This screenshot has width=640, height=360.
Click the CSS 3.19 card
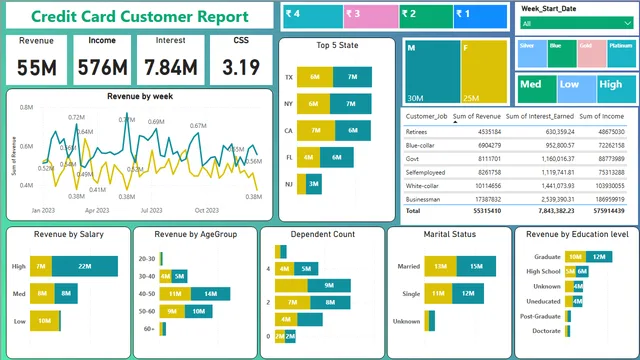click(241, 60)
